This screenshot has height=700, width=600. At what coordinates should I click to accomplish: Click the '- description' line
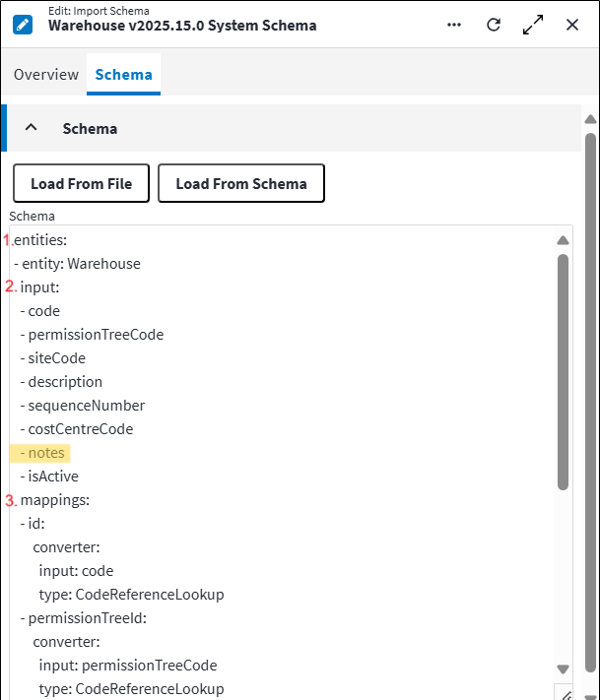[x=61, y=382]
